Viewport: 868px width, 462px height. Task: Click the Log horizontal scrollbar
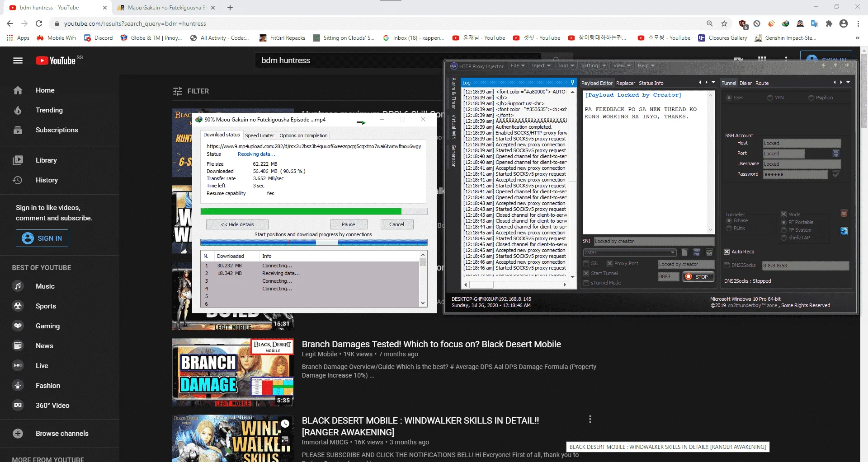(515, 285)
